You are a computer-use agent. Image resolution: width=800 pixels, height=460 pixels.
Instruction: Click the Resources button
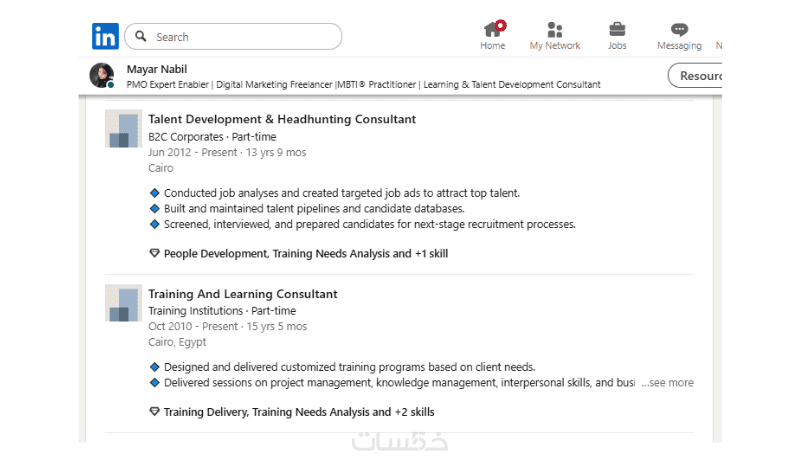pyautogui.click(x=697, y=76)
